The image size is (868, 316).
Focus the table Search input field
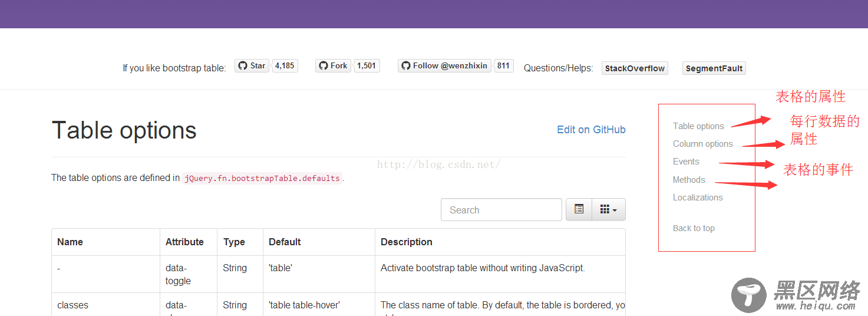(501, 210)
